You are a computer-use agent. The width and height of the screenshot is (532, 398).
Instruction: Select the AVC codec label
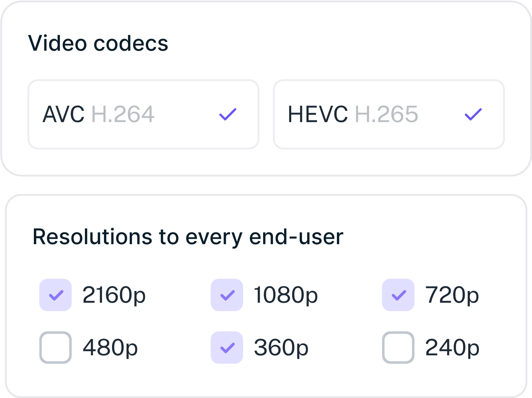pyautogui.click(x=64, y=114)
